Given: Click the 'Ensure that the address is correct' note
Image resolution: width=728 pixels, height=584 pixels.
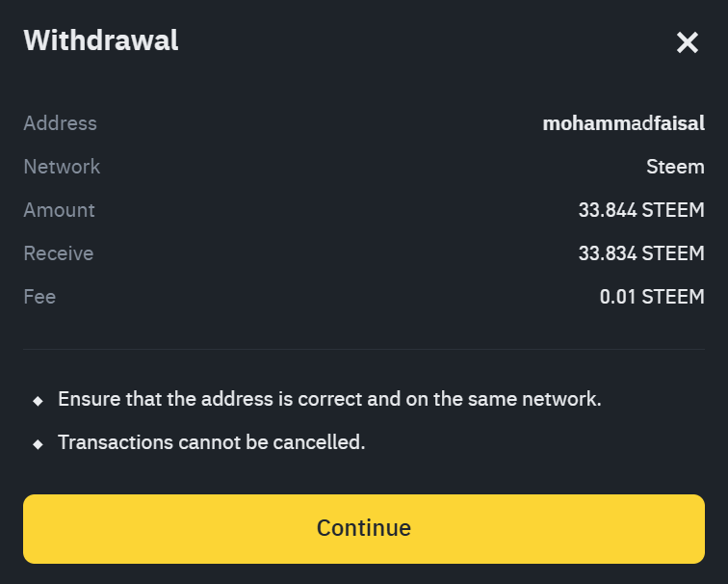Looking at the screenshot, I should [x=329, y=399].
